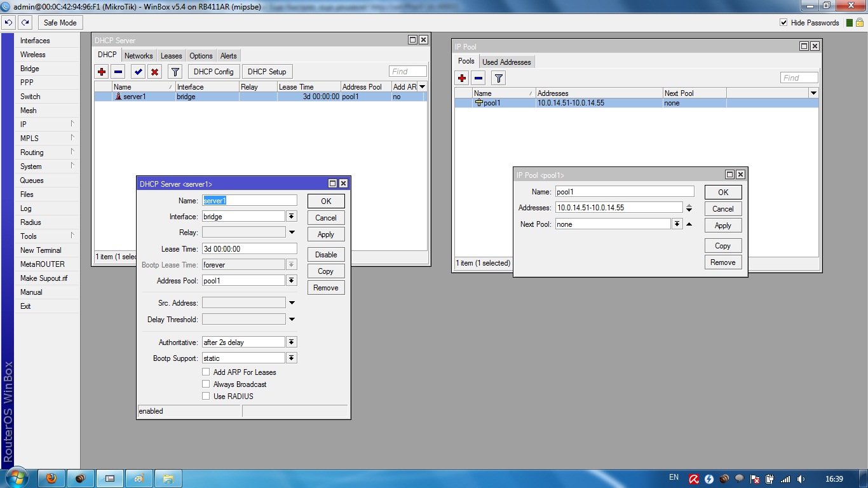The width and height of the screenshot is (868, 488).
Task: Click the DHCP Config button
Action: click(x=214, y=72)
